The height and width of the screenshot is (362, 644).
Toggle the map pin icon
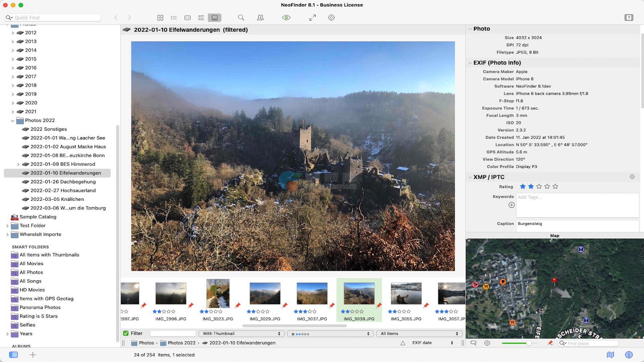[550, 343]
